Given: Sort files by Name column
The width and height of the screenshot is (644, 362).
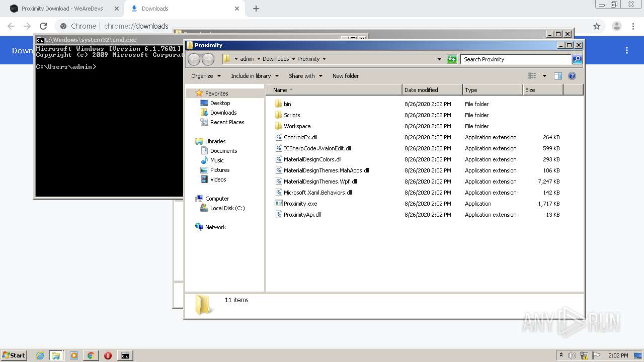Looking at the screenshot, I should (x=334, y=90).
